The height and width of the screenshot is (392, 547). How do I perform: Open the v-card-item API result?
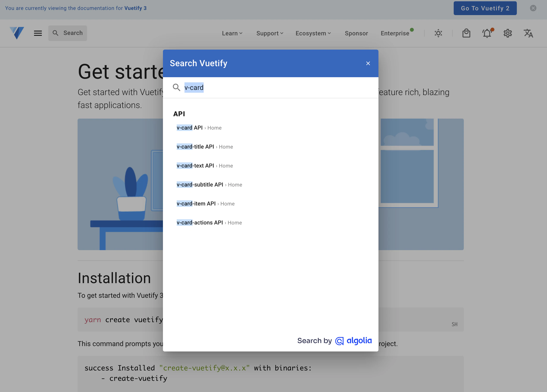(205, 204)
